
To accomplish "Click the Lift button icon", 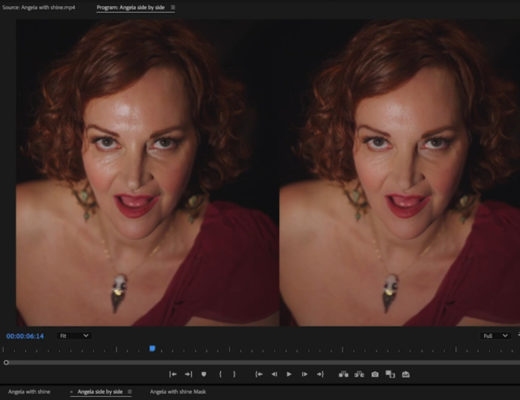I will pyautogui.click(x=343, y=374).
